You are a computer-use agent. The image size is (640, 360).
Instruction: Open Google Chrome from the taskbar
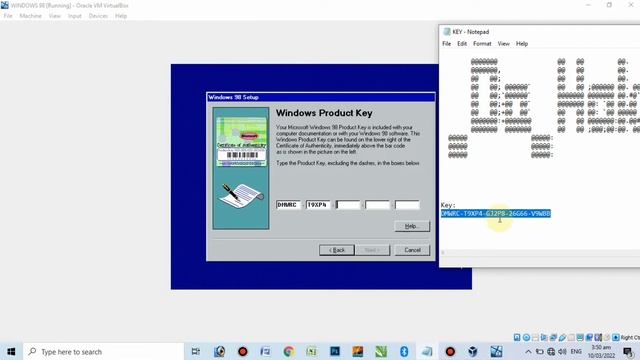coord(289,351)
